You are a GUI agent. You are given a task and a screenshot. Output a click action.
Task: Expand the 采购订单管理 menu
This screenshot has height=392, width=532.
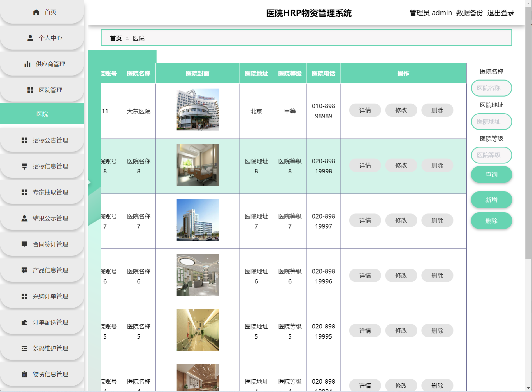(x=42, y=297)
